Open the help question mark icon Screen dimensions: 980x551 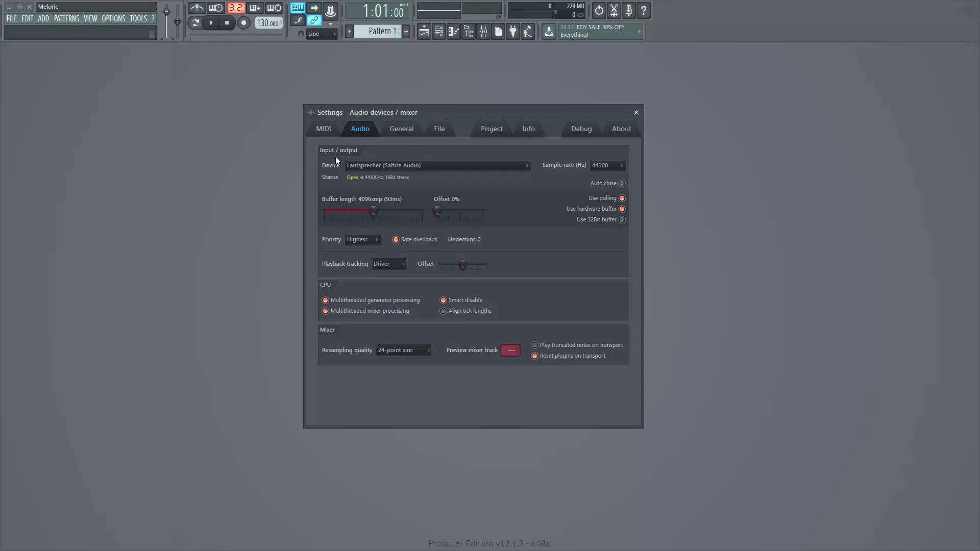click(644, 10)
